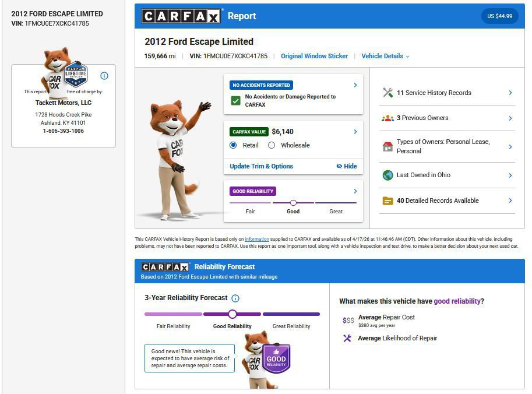532x394 pixels.
Task: Click the NO ACCIDENTS REPORTED badge
Action: point(261,85)
